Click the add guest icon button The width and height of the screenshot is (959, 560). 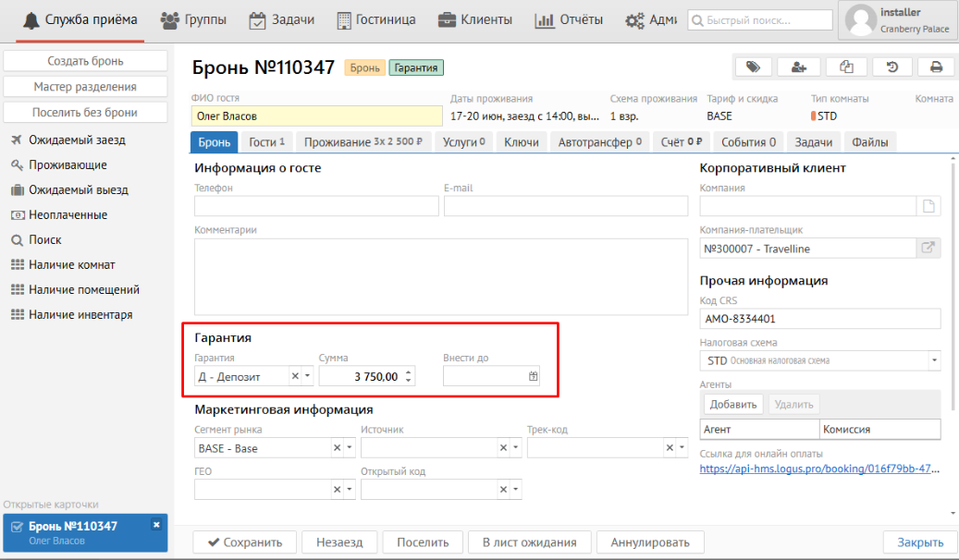(x=799, y=67)
